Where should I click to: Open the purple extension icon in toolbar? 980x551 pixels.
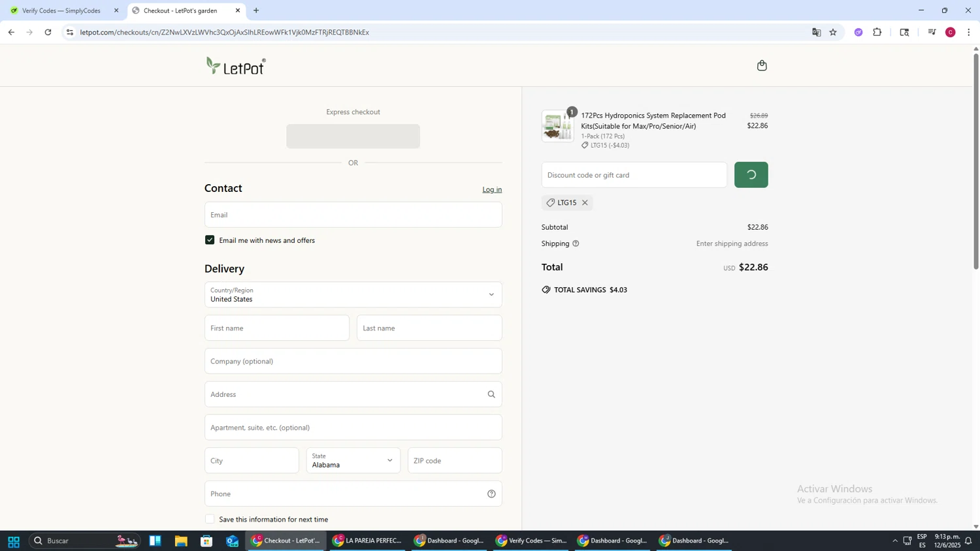pos(858,32)
